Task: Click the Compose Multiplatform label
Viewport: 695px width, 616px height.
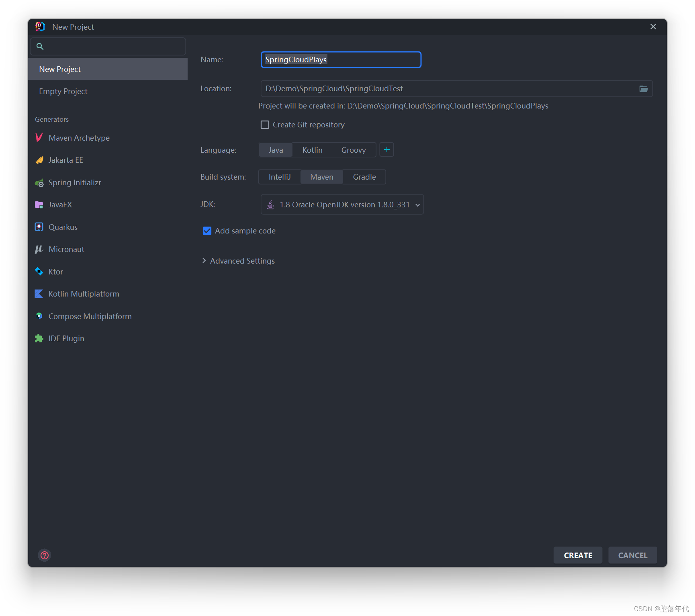Action: (x=90, y=316)
